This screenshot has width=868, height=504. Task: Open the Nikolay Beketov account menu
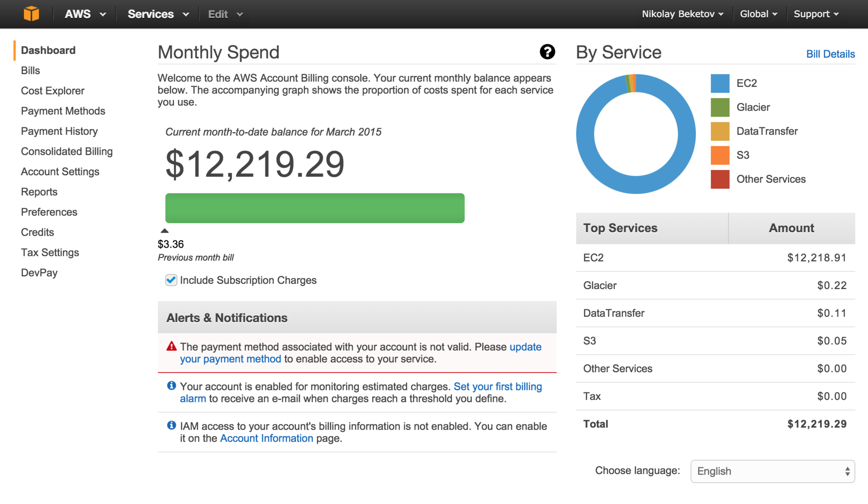[x=682, y=14]
